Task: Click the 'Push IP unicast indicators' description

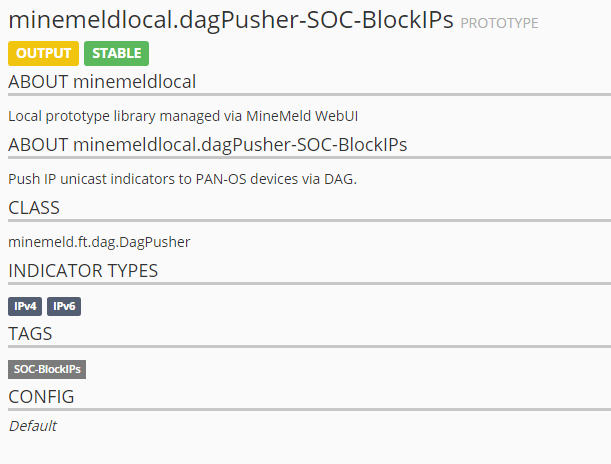Action: coord(182,179)
